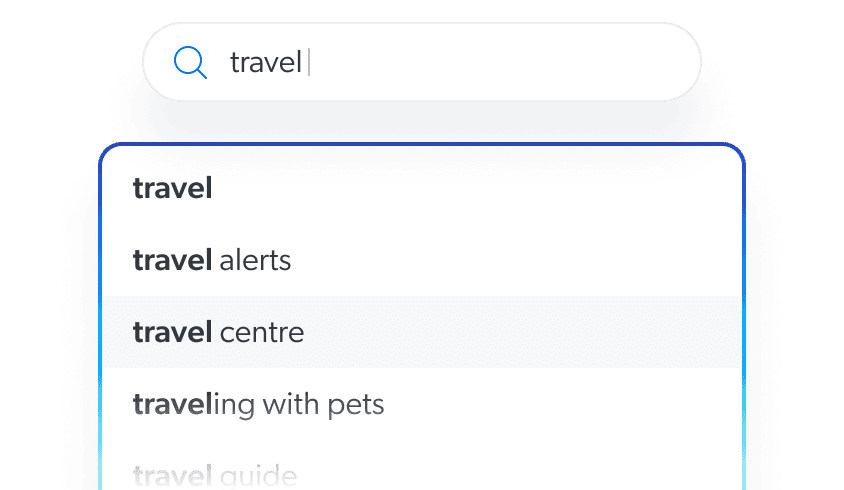Click bold 'travel' in the guide suggestion
844x490 pixels.
tap(172, 474)
